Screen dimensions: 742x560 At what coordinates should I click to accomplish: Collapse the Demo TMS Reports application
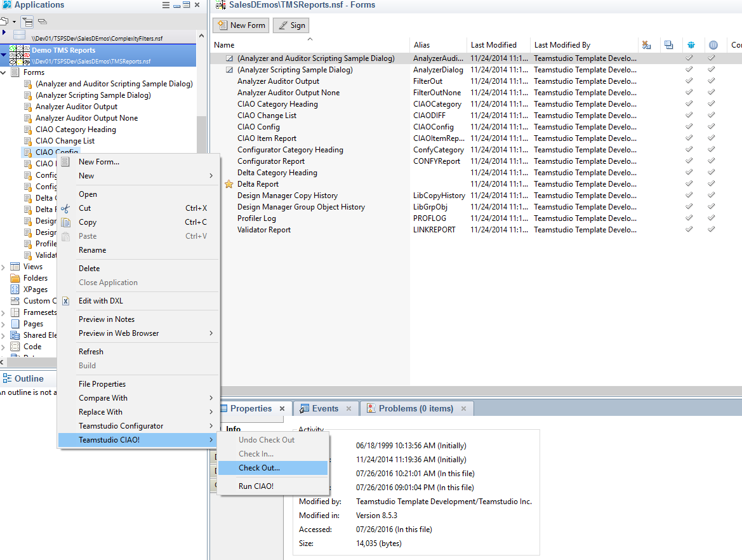tap(4, 55)
